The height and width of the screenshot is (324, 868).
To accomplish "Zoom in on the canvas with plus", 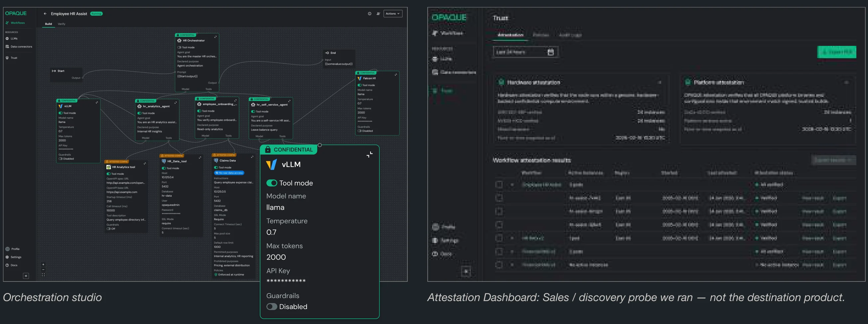I will [43, 265].
